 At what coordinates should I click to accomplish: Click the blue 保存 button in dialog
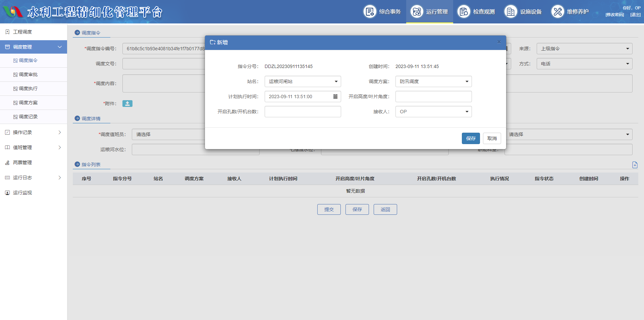(x=471, y=138)
